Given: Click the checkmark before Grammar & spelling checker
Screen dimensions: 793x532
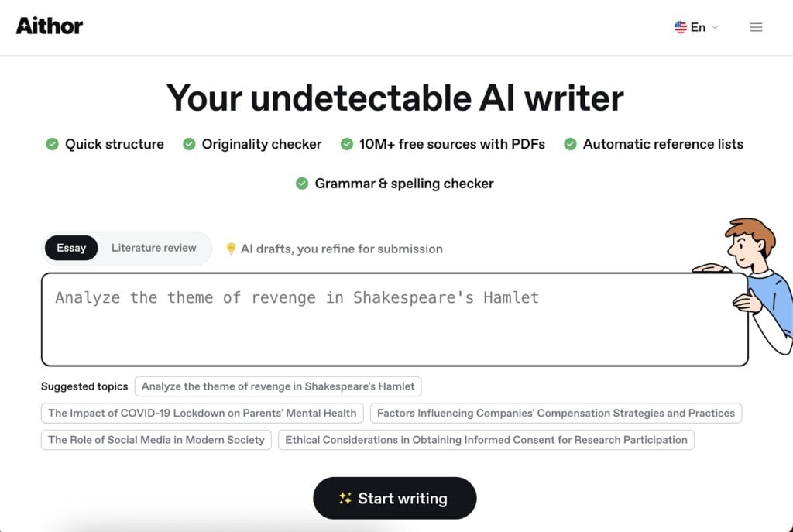Looking at the screenshot, I should 302,184.
